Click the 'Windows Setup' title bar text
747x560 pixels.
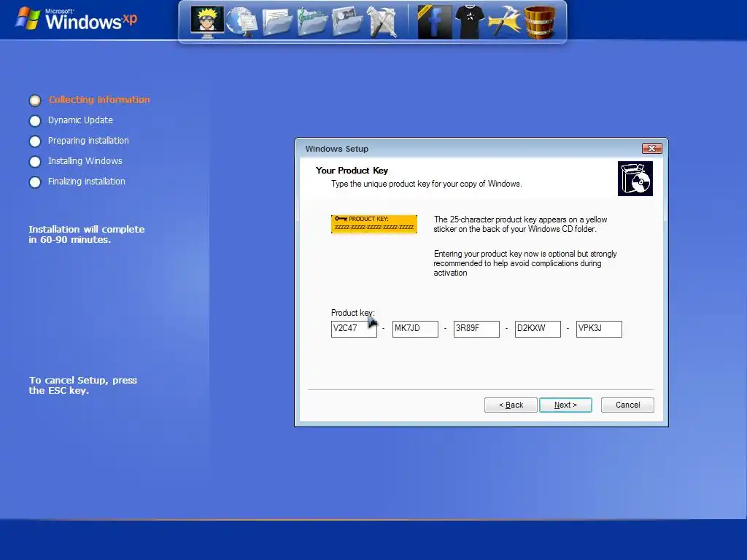click(x=337, y=149)
